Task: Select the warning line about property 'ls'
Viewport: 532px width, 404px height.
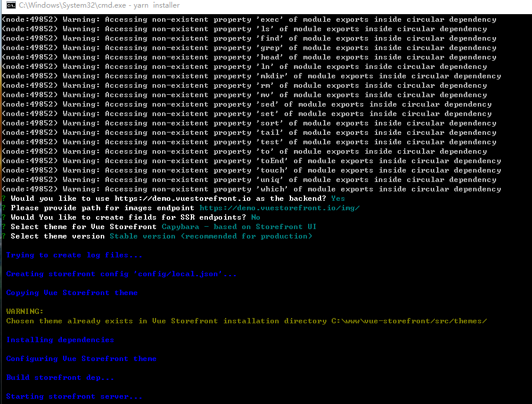Action: pyautogui.click(x=244, y=29)
